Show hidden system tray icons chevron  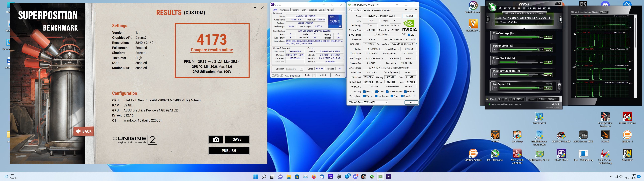[x=611, y=177]
